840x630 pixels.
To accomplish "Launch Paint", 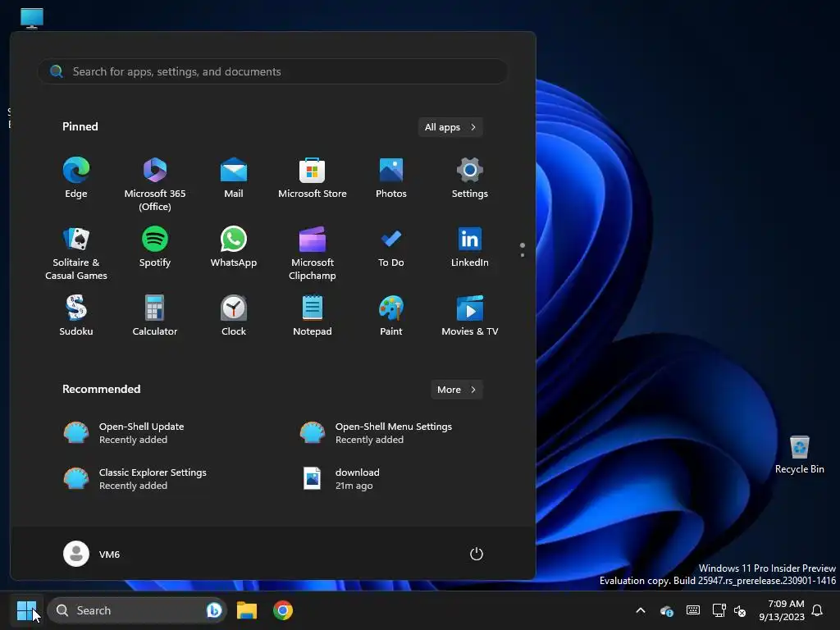I will [x=391, y=316].
